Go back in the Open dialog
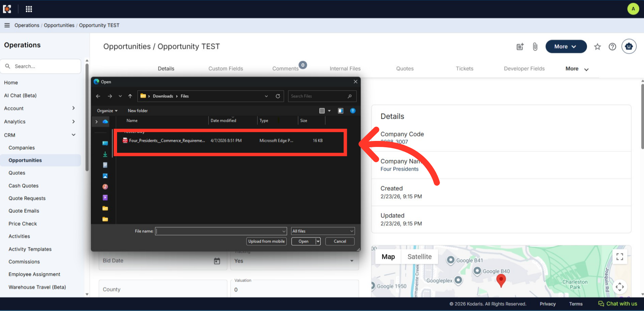 click(98, 96)
